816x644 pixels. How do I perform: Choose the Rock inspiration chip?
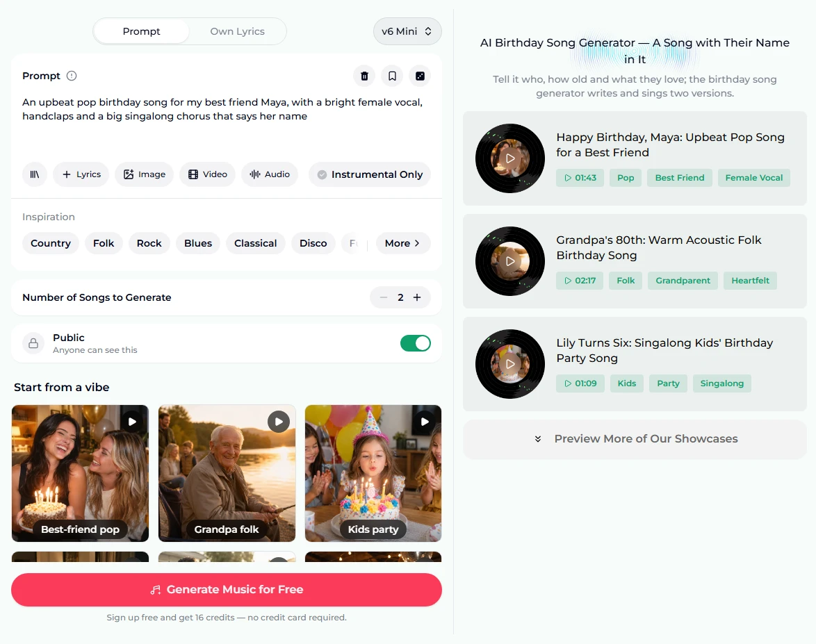pyautogui.click(x=149, y=243)
